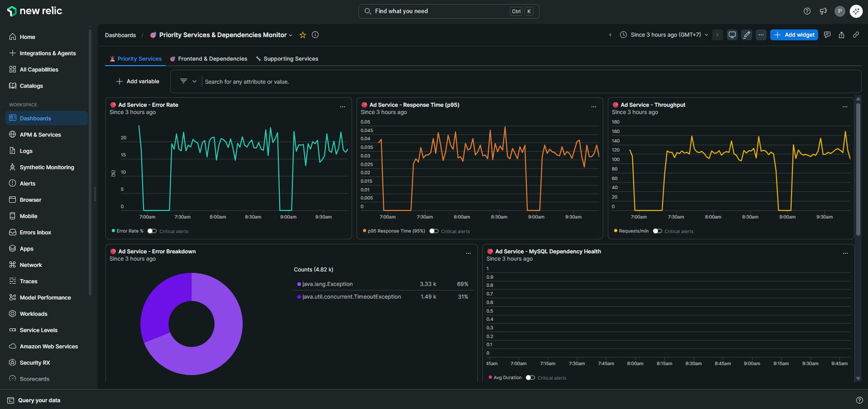
Task: Open the help question mark icon
Action: point(807,11)
